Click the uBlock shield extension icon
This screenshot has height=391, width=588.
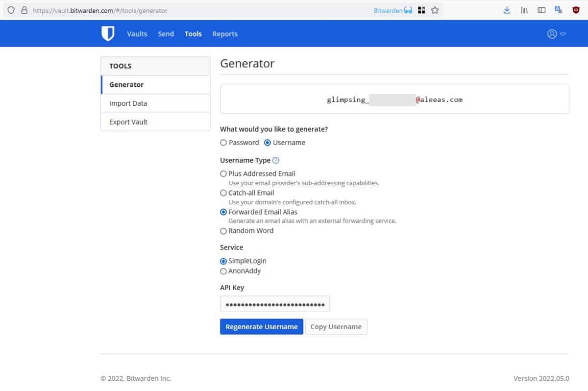click(x=576, y=10)
